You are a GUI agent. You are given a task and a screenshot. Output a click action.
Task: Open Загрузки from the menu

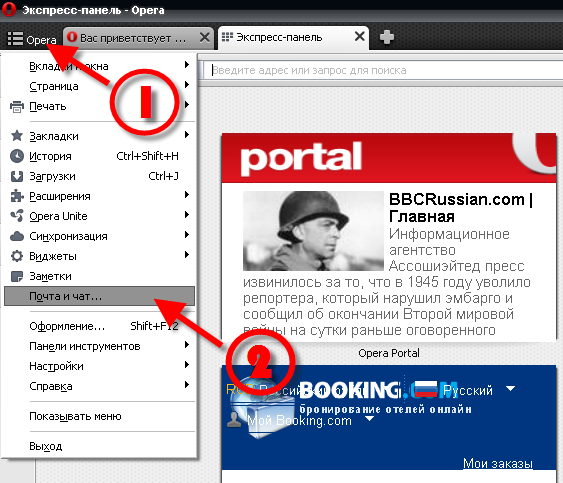click(x=100, y=176)
